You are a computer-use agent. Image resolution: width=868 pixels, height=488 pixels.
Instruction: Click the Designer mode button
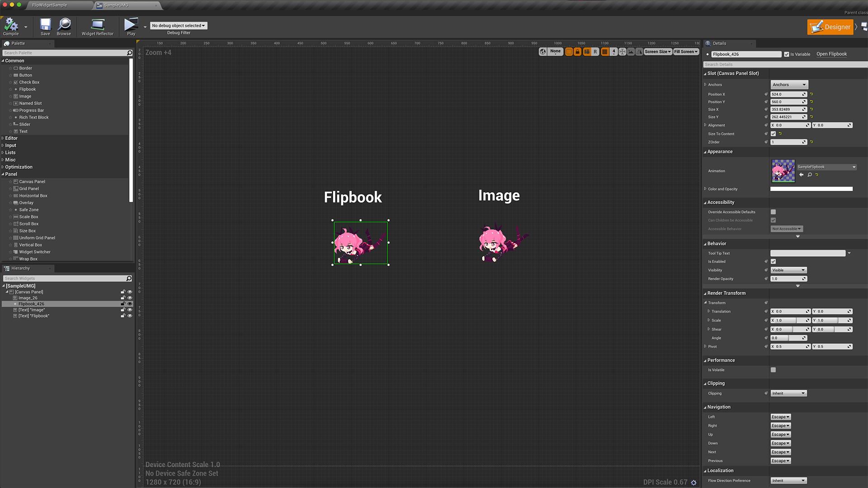click(x=830, y=27)
